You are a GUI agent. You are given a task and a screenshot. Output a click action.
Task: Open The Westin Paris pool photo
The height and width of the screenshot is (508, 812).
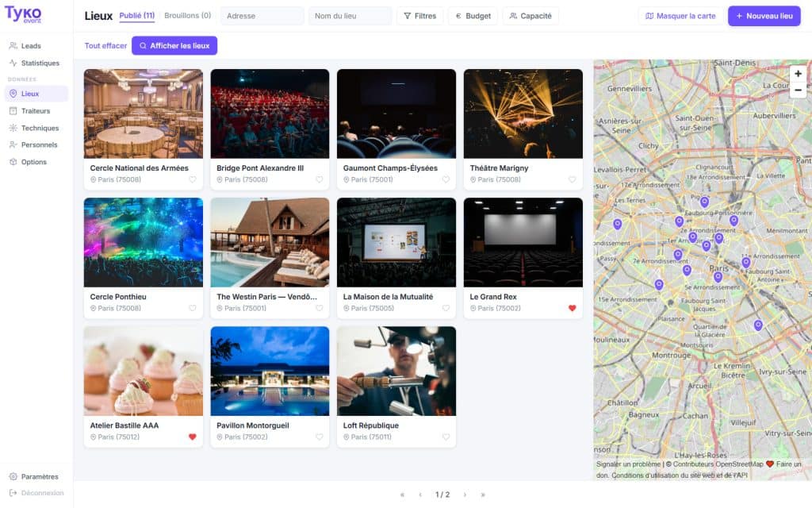270,242
